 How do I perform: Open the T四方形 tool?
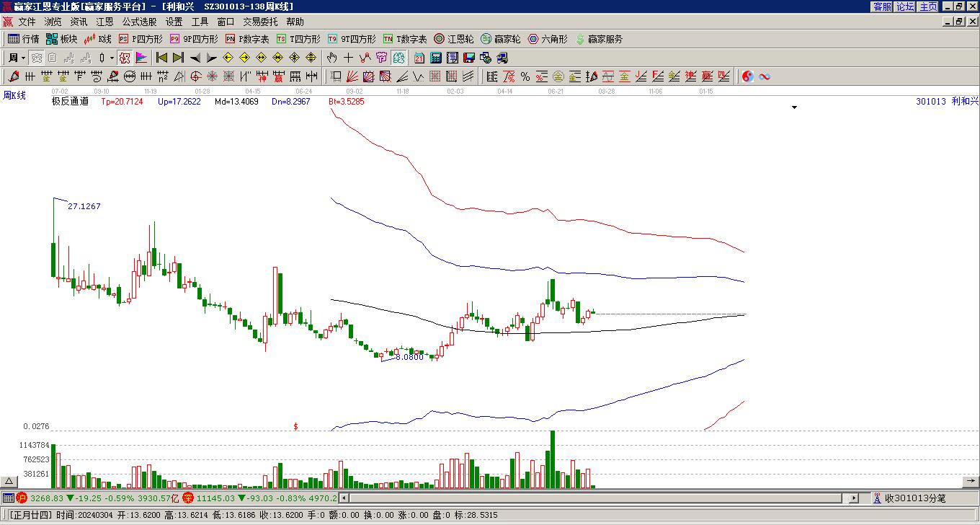pos(298,39)
